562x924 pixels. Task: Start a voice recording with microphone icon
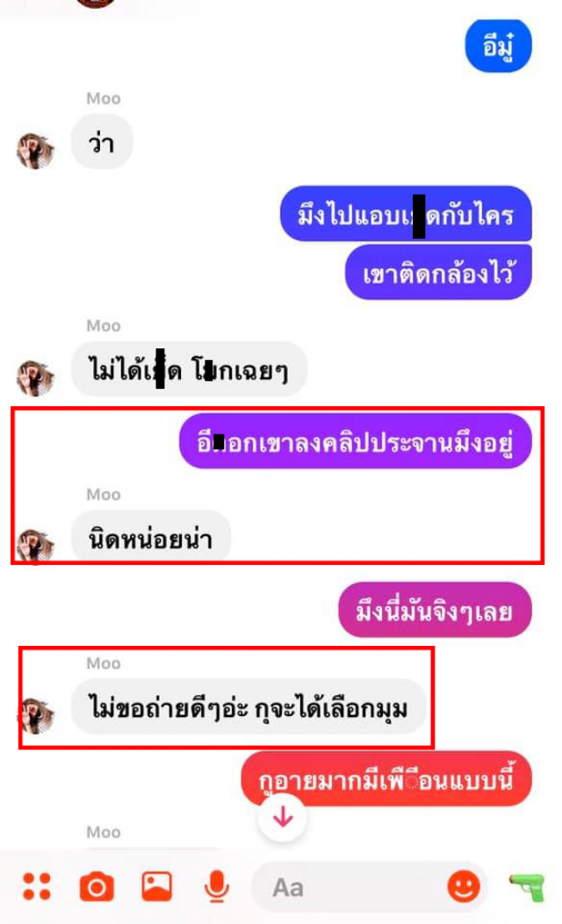pyautogui.click(x=216, y=886)
